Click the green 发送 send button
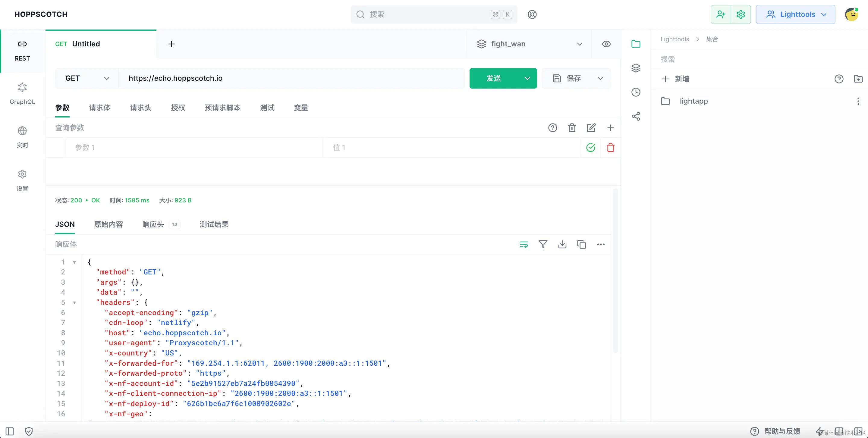 point(494,78)
